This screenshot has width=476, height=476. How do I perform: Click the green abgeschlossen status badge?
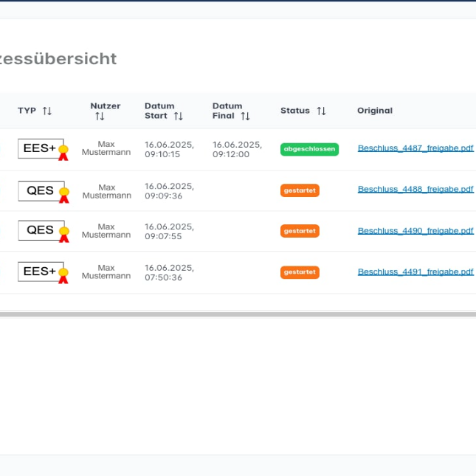(309, 149)
